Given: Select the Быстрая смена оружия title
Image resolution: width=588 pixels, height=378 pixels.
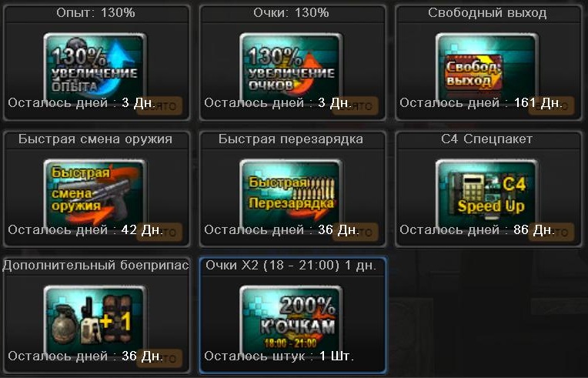Looking at the screenshot, I should (x=95, y=139).
